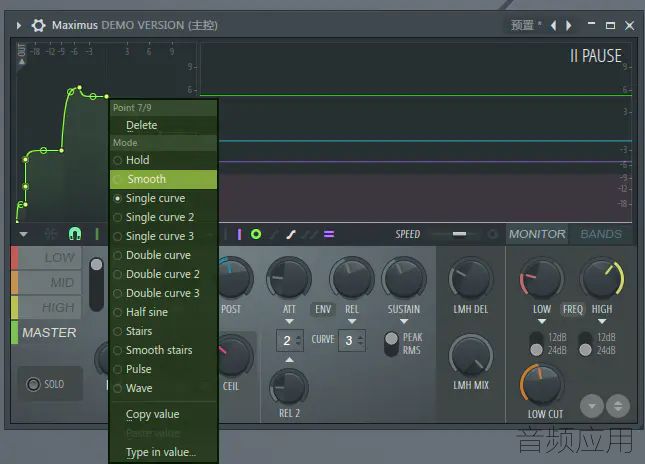Click the dimmed double slash curve icon
This screenshot has width=645, height=464.
(309, 234)
